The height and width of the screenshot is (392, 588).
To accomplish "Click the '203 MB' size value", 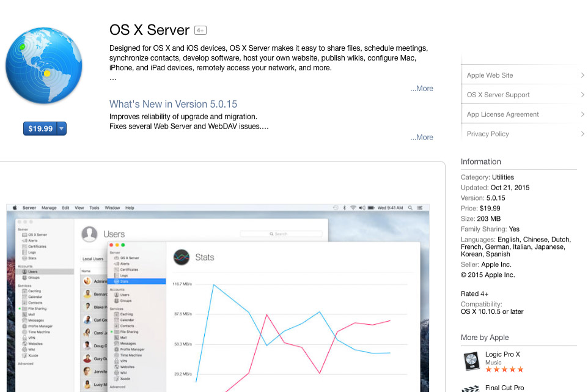I will point(488,219).
